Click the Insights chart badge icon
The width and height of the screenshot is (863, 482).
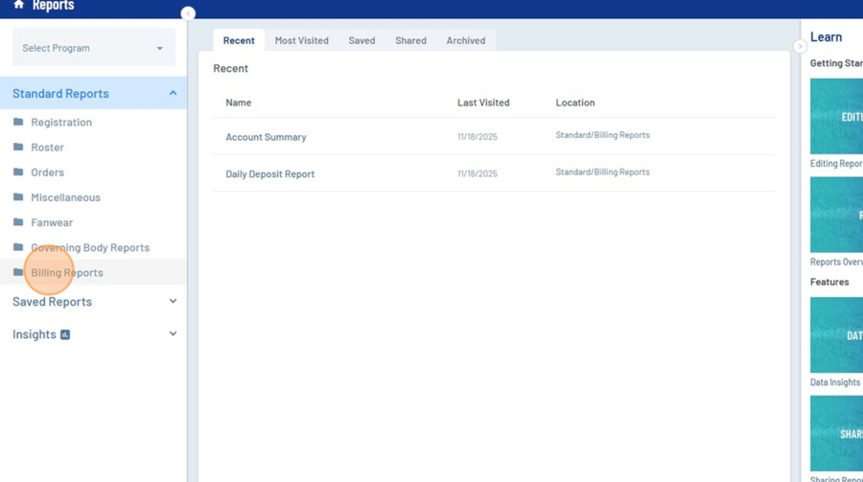coord(65,335)
